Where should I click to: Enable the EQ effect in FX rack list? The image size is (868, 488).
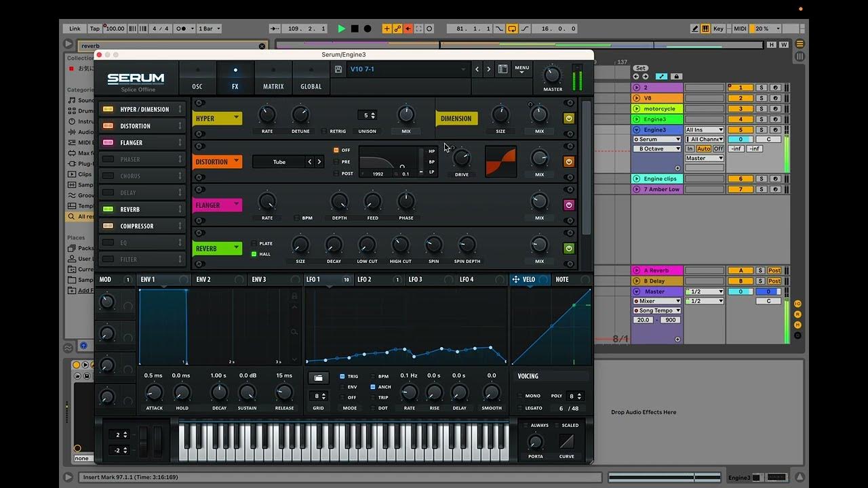[108, 243]
